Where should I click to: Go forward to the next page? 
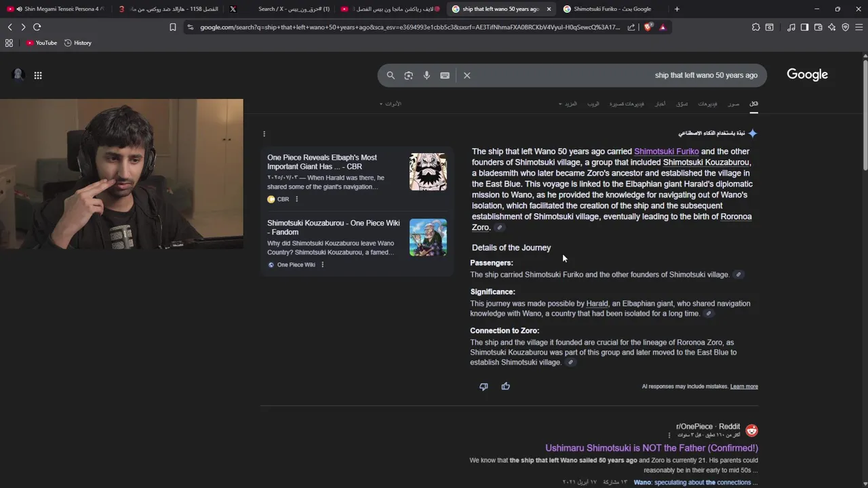(x=23, y=27)
